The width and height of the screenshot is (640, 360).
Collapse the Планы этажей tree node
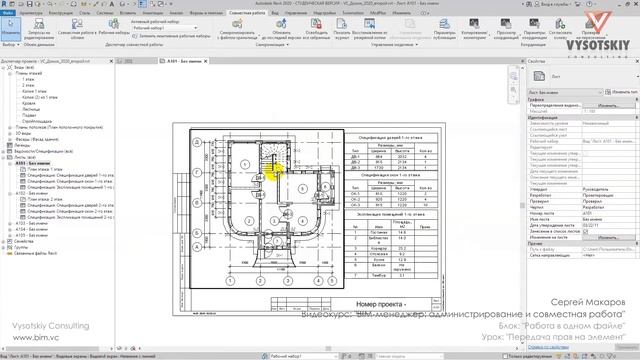click(x=10, y=73)
